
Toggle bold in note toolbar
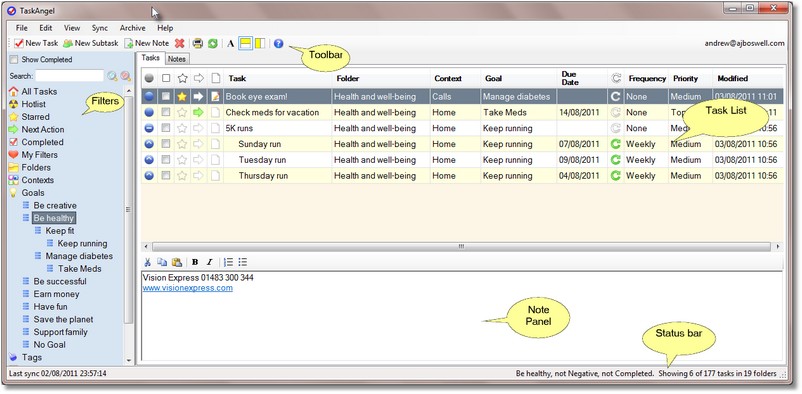[195, 262]
